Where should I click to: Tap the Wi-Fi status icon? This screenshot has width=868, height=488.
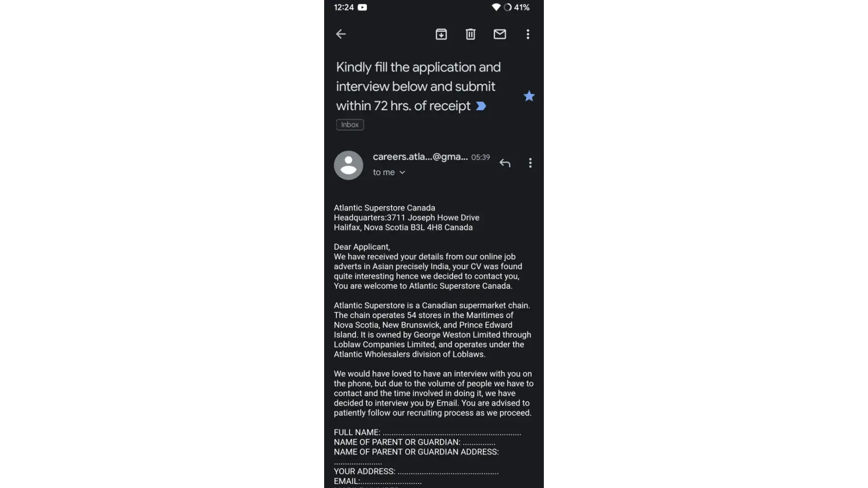[x=496, y=7]
